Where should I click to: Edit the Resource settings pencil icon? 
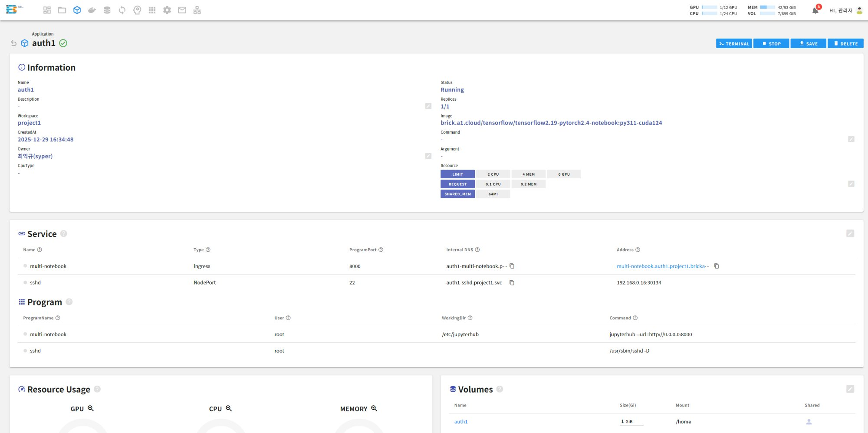coord(851,184)
